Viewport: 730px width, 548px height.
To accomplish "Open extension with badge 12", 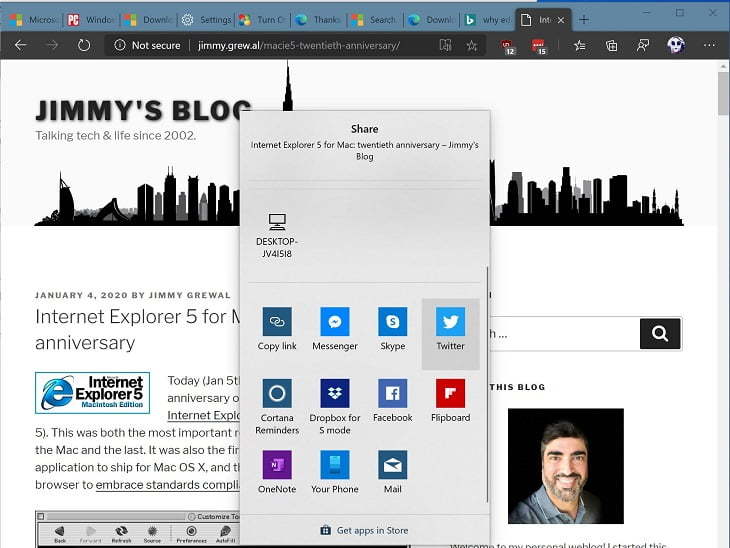I will click(507, 46).
